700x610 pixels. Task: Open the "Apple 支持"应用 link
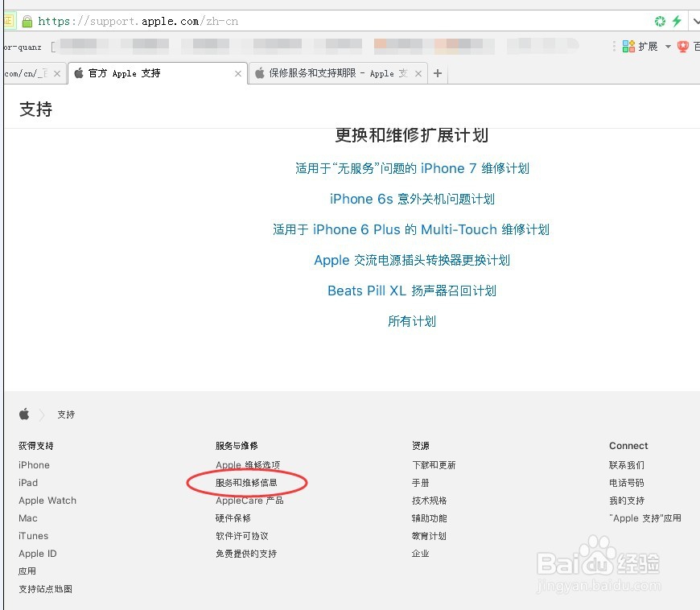pos(645,518)
